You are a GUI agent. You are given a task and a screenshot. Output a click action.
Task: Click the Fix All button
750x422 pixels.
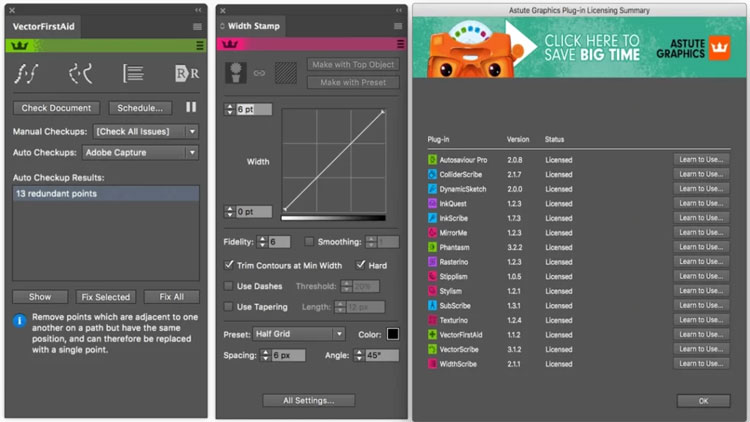[172, 297]
